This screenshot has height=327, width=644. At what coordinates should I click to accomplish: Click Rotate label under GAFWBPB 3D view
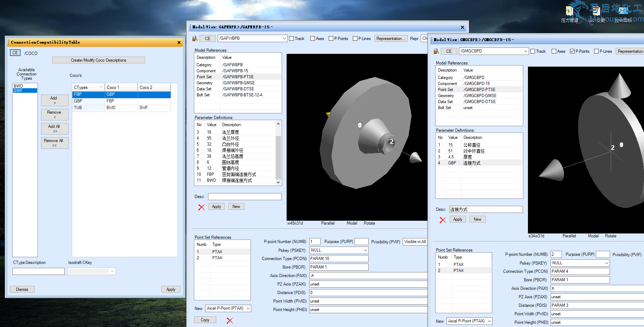(369, 223)
